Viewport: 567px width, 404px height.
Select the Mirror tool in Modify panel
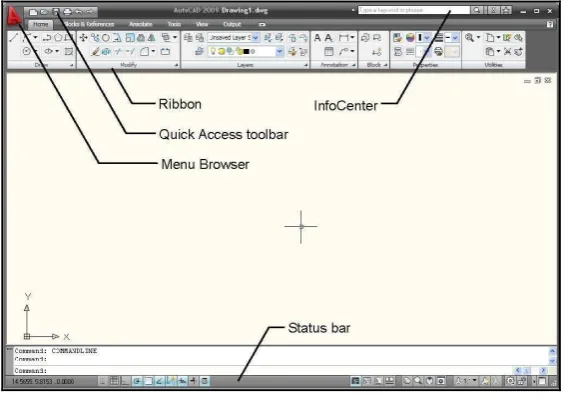152,38
